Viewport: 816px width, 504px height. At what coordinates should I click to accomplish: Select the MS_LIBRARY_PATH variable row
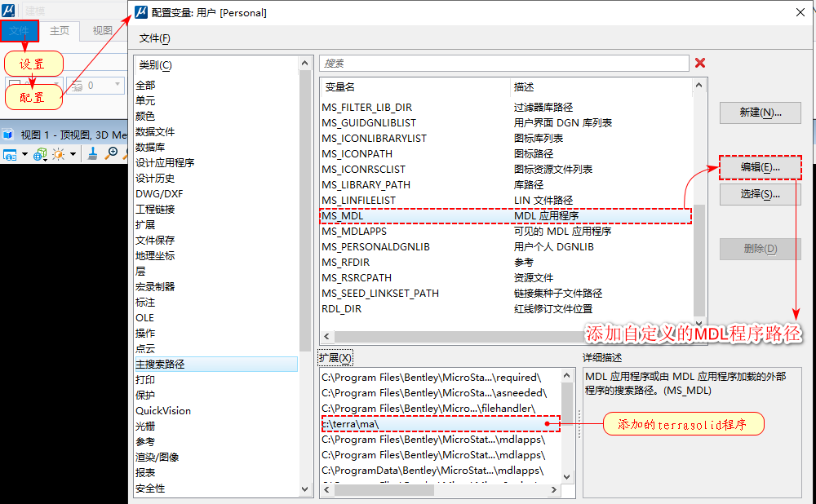(506, 184)
